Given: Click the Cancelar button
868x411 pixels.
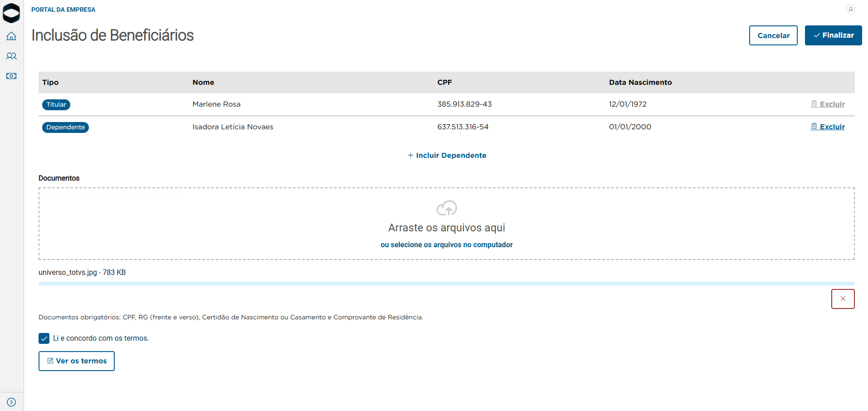Looking at the screenshot, I should 773,35.
